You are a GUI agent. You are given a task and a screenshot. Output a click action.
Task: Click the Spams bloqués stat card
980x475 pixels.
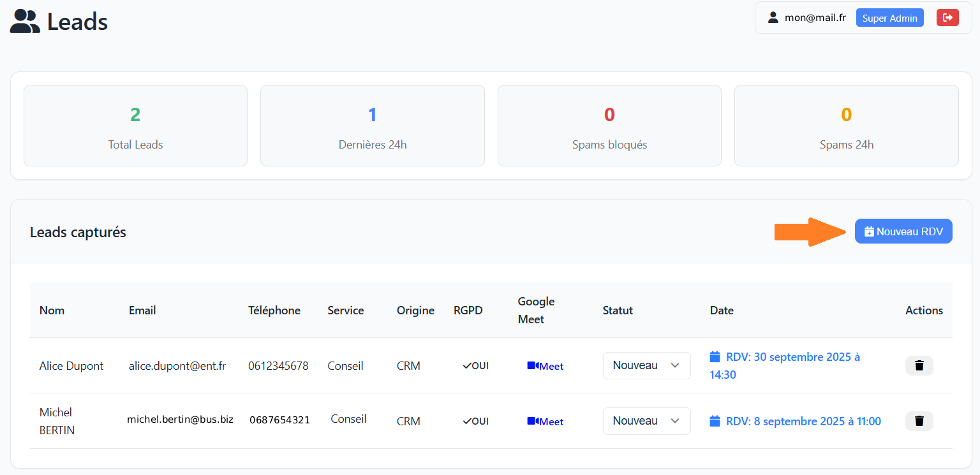coord(609,126)
